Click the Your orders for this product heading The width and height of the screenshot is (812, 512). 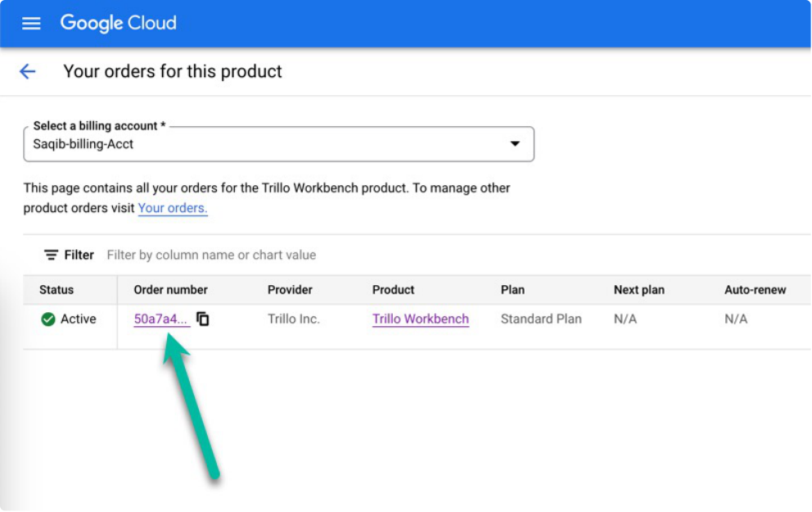(173, 71)
